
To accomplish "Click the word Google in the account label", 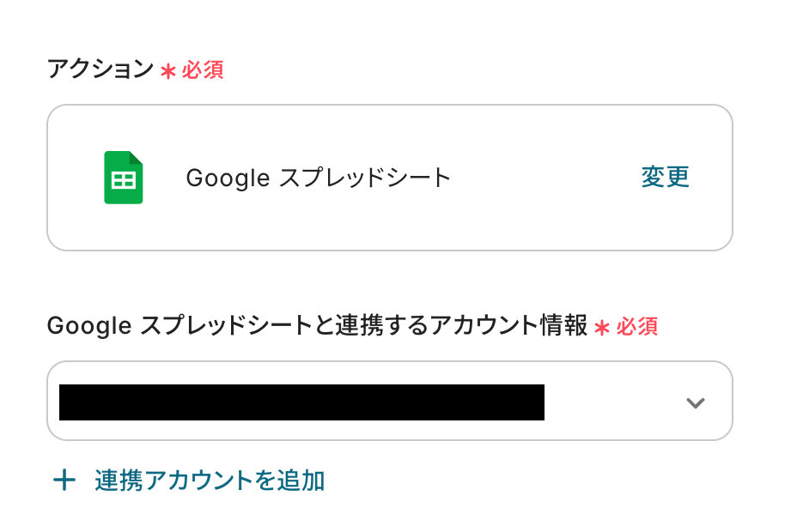I will [x=89, y=326].
